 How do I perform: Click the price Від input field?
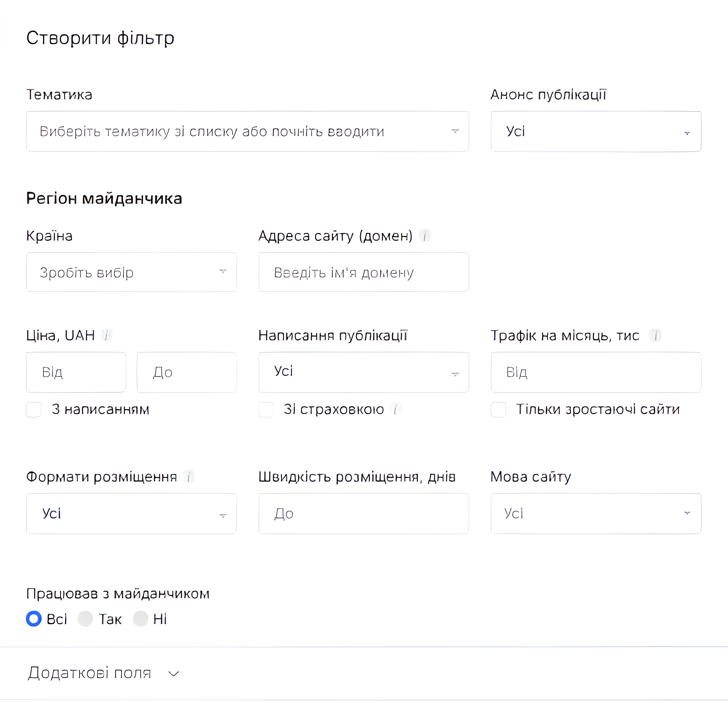coord(76,372)
